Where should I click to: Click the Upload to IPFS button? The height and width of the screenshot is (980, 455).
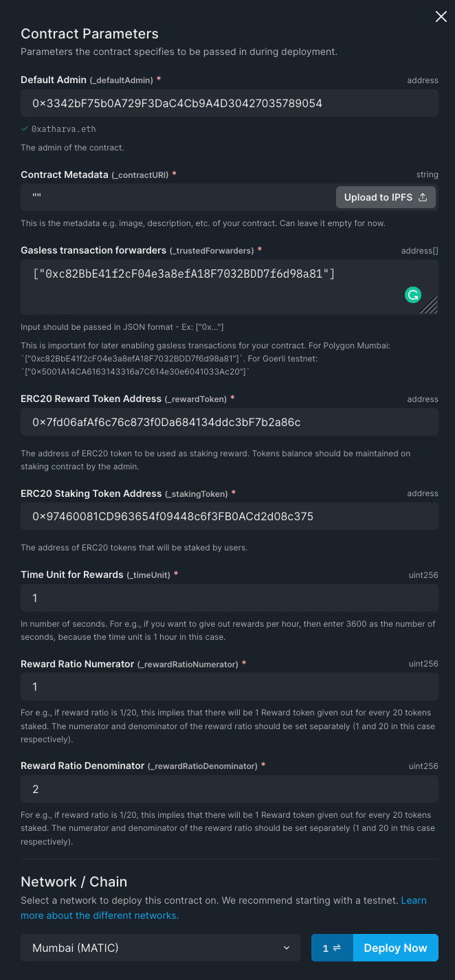[386, 197]
